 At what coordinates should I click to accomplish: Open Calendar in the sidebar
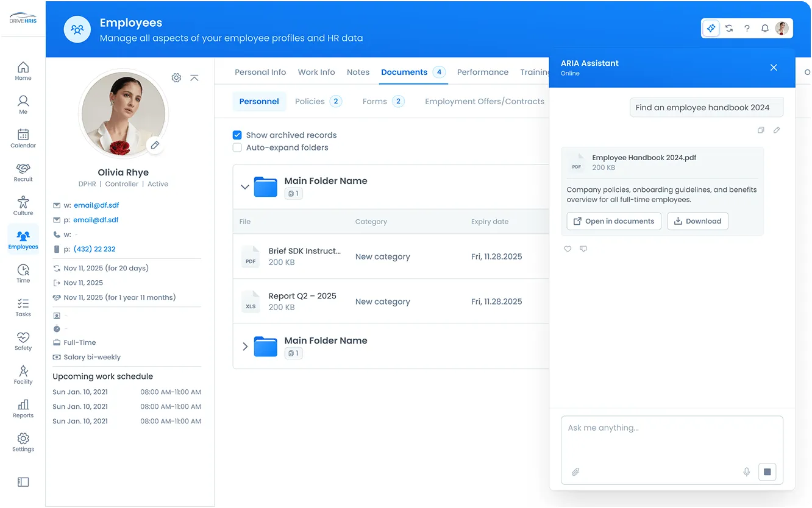[x=23, y=138]
